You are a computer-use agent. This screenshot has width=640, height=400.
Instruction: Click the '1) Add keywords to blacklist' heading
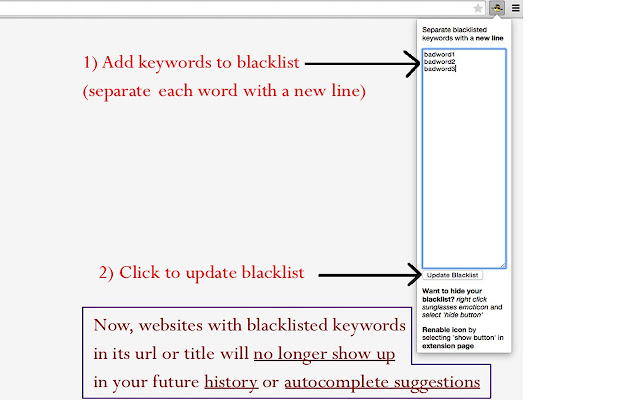point(191,64)
